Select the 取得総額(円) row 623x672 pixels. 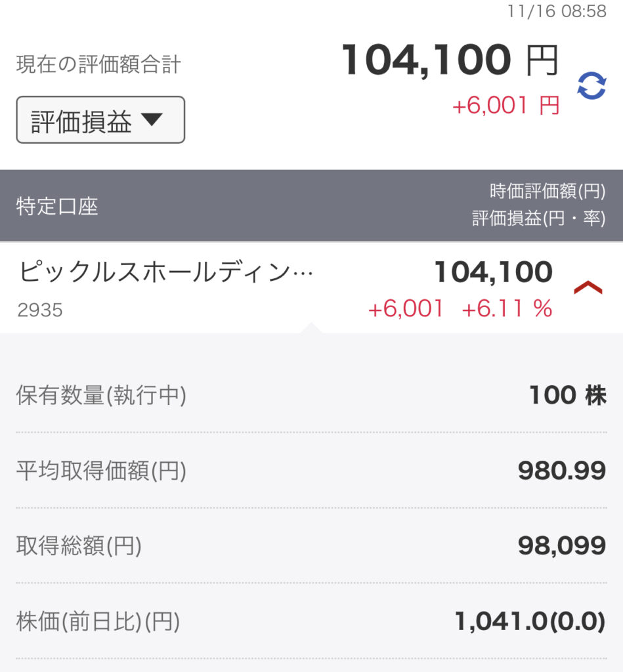tap(311, 545)
